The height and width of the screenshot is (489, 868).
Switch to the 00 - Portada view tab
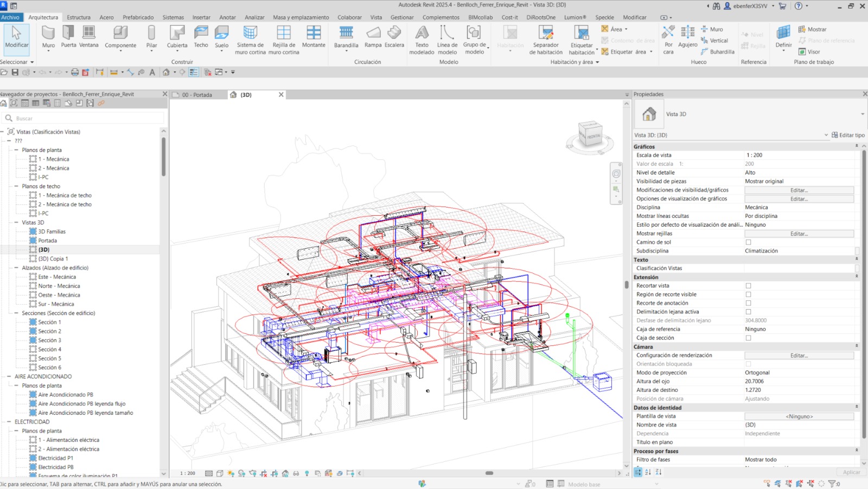tap(197, 95)
